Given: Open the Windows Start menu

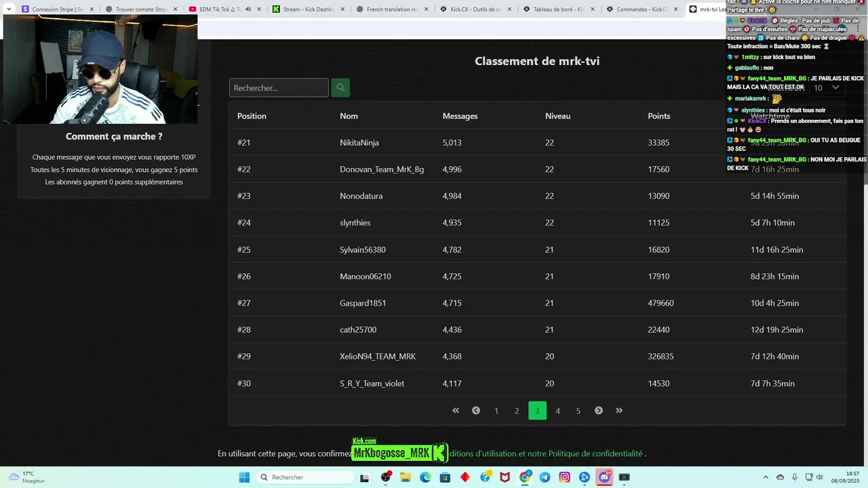Looking at the screenshot, I should click(244, 477).
